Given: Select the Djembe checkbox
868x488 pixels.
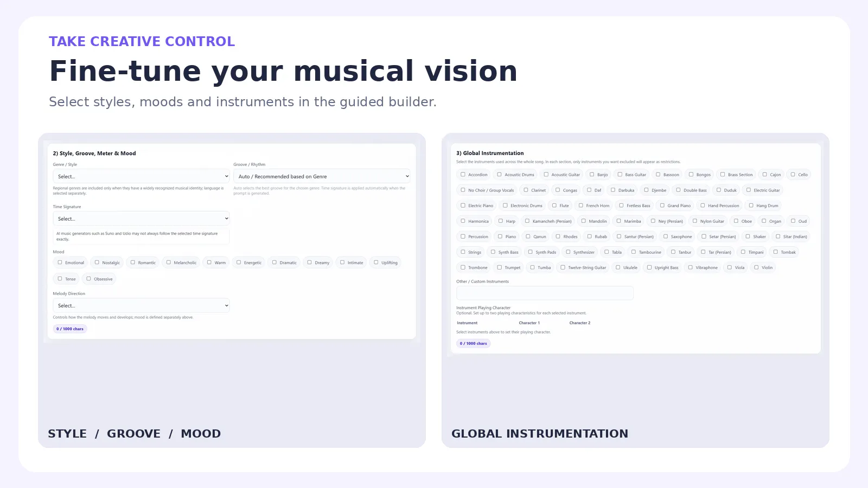Looking at the screenshot, I should click(x=647, y=190).
